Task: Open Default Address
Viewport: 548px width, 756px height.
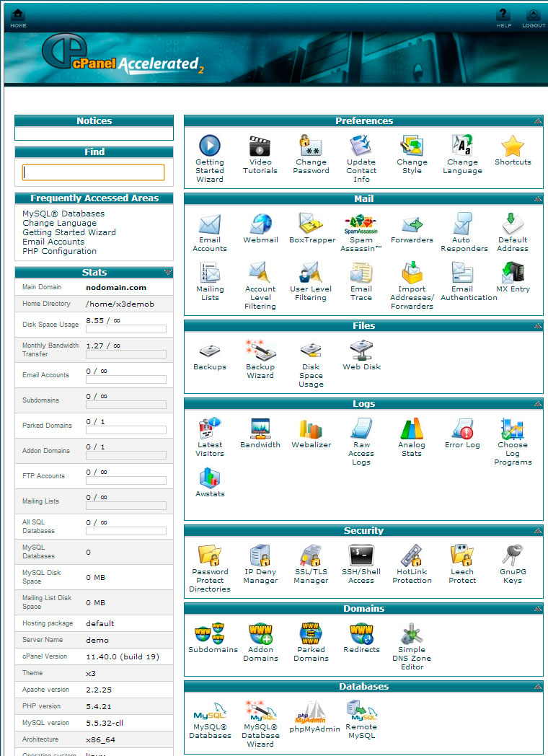Action: [513, 224]
